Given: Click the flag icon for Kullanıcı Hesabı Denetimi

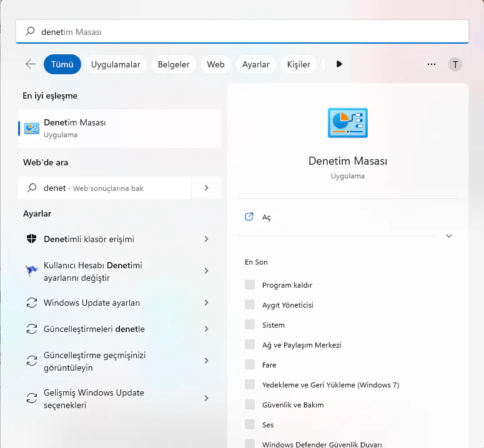Looking at the screenshot, I should [x=31, y=271].
